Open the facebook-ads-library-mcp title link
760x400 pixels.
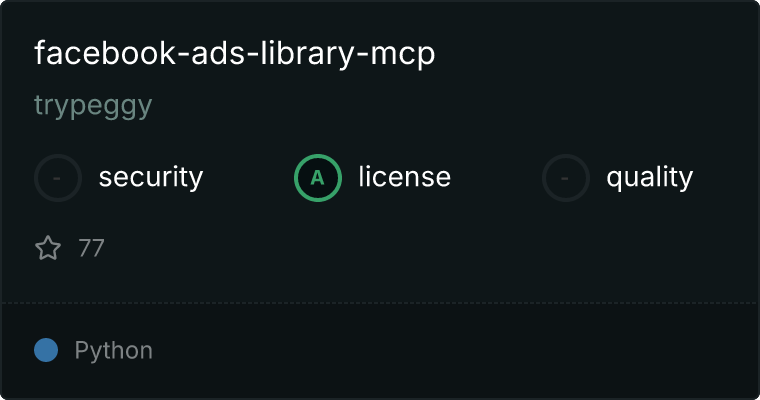[235, 53]
